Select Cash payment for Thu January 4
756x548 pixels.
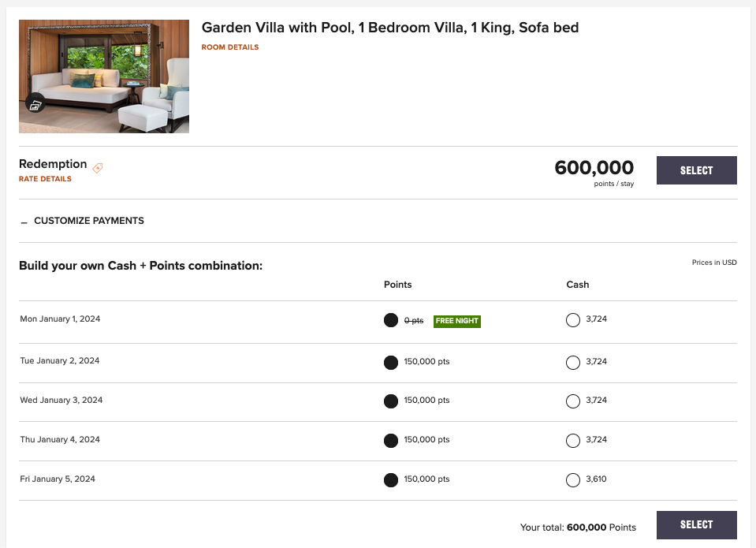(x=572, y=440)
